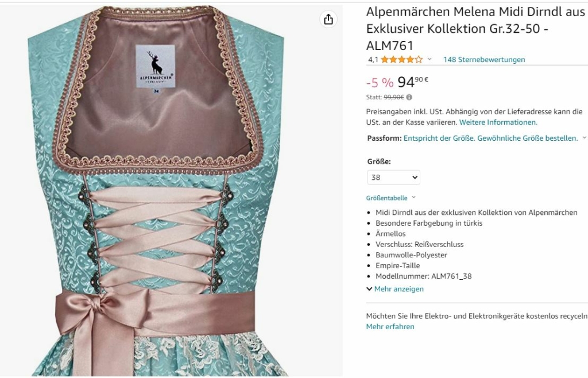Open the Größe dropdown showing 38

pyautogui.click(x=393, y=178)
